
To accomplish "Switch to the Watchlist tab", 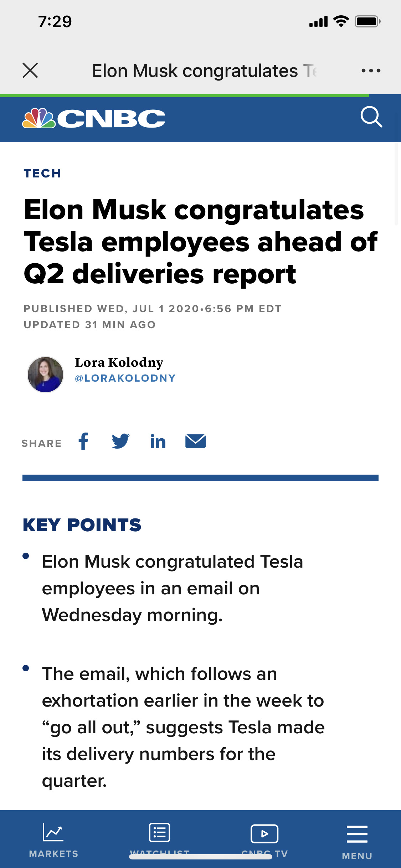I will 159,840.
